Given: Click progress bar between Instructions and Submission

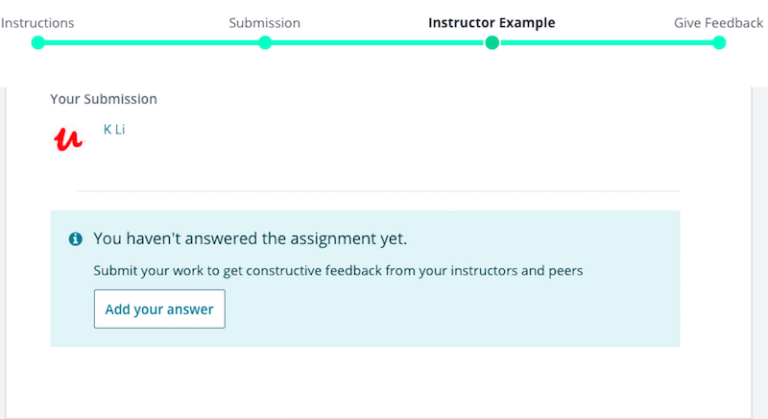Looking at the screenshot, I should tap(150, 43).
